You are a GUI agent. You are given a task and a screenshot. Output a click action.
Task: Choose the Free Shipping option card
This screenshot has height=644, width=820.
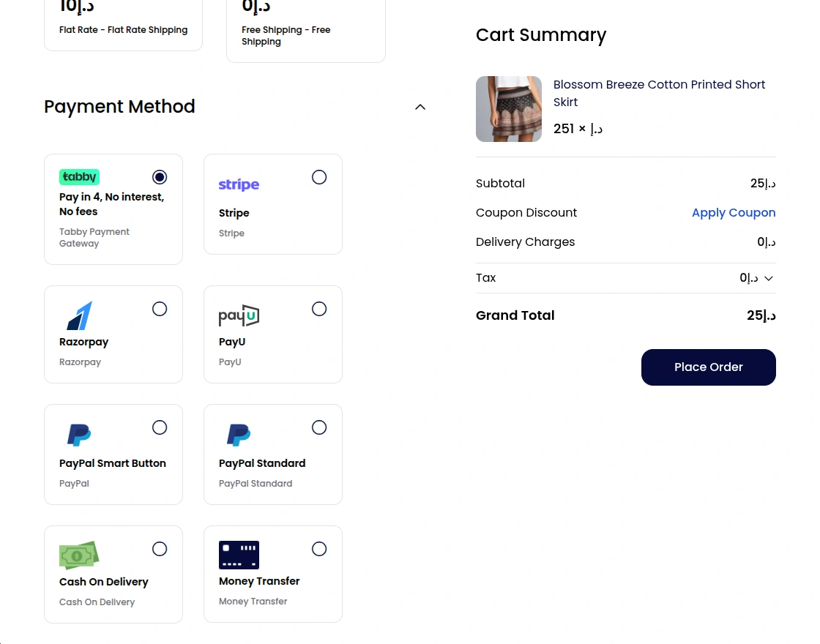[x=306, y=30]
